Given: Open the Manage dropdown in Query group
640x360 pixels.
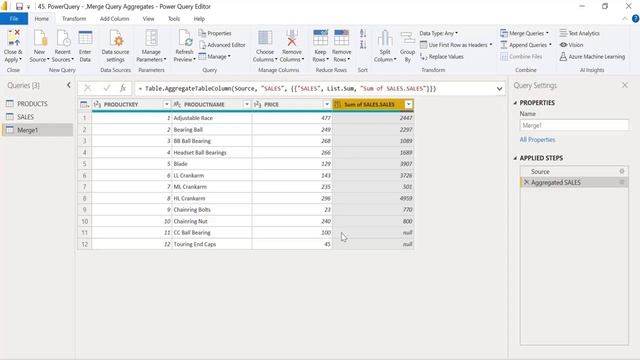Looking at the screenshot, I should pyautogui.click(x=215, y=56).
